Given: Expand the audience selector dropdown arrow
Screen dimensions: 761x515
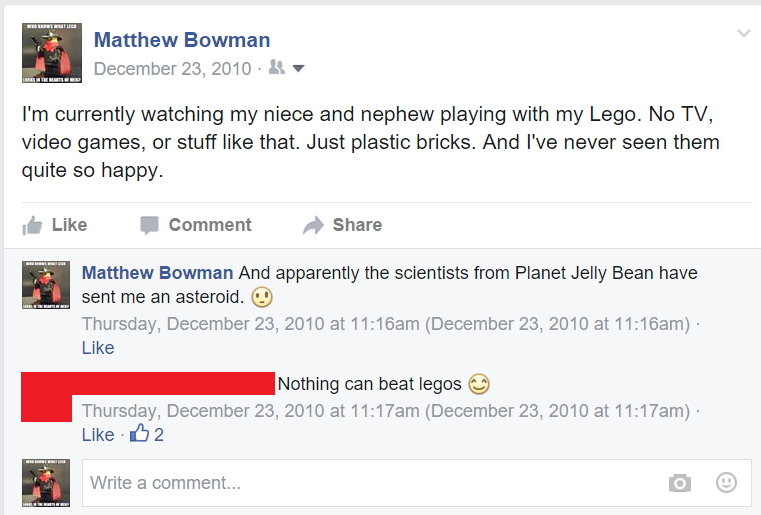Looking at the screenshot, I should pos(298,69).
